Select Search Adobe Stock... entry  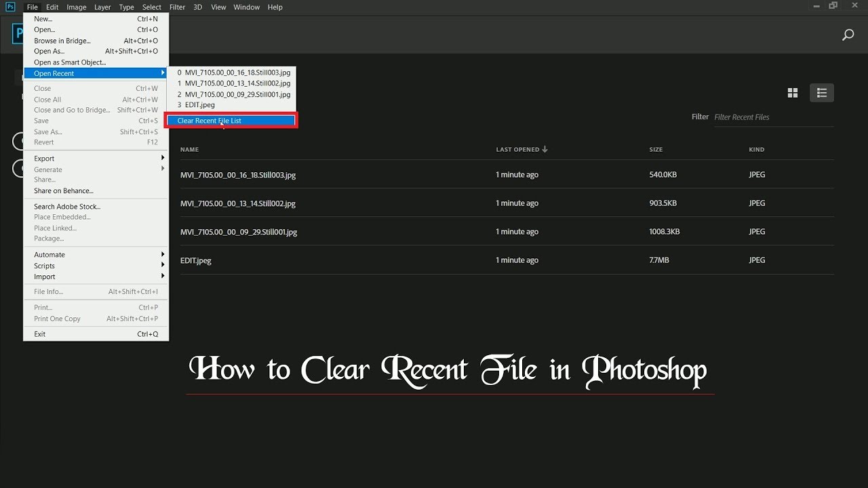96,207
